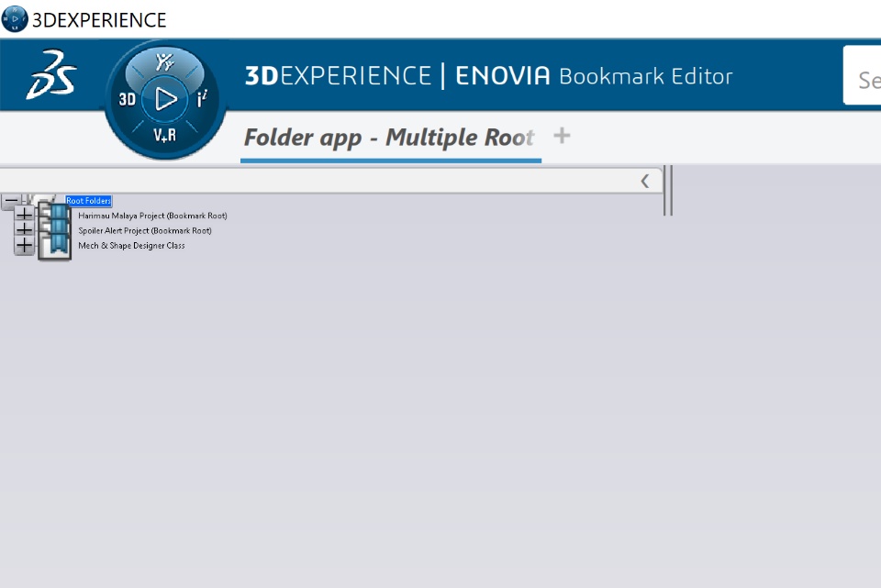Click the vertical panel splitter handle
Screen dimensions: 881x588
pos(667,191)
